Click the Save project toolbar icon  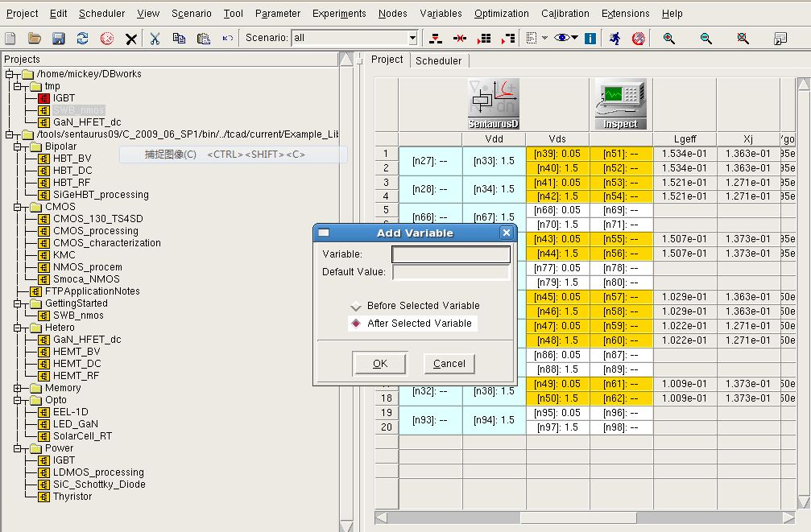pos(58,39)
